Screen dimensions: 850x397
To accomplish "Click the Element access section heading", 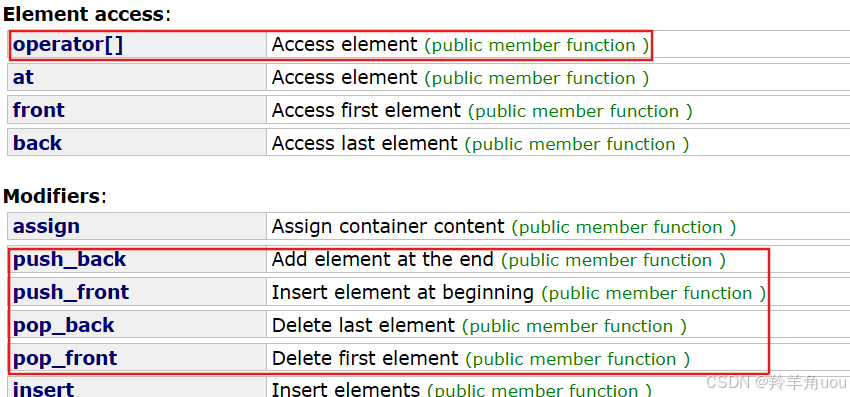I will (x=87, y=14).
